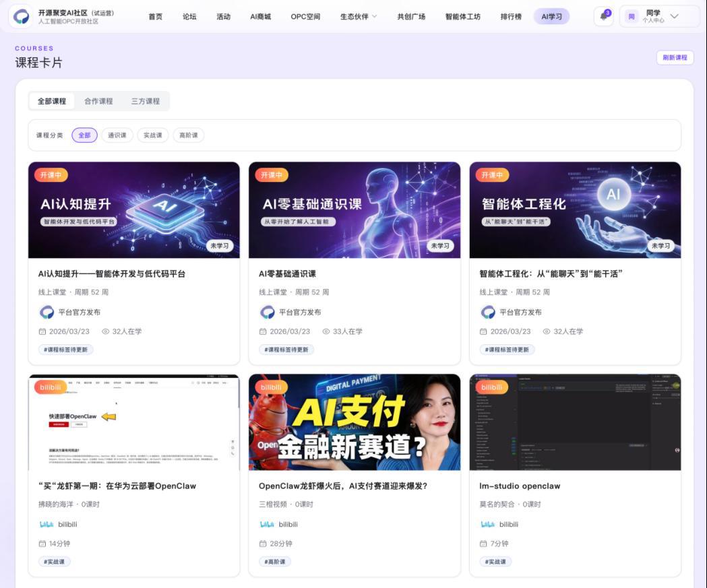Expand the 生态伙伴 dropdown menu
The image size is (707, 588).
pos(359,17)
